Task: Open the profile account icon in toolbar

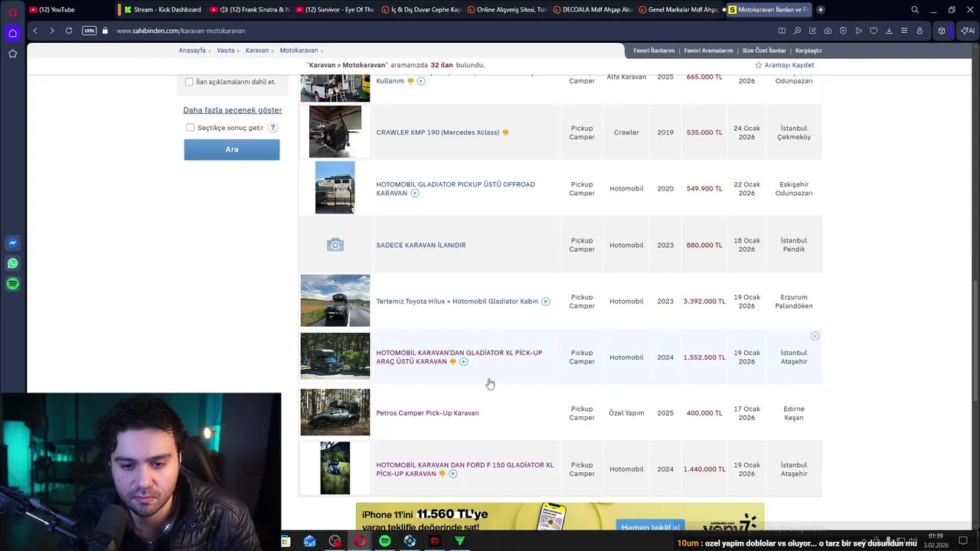Action: coord(920,31)
